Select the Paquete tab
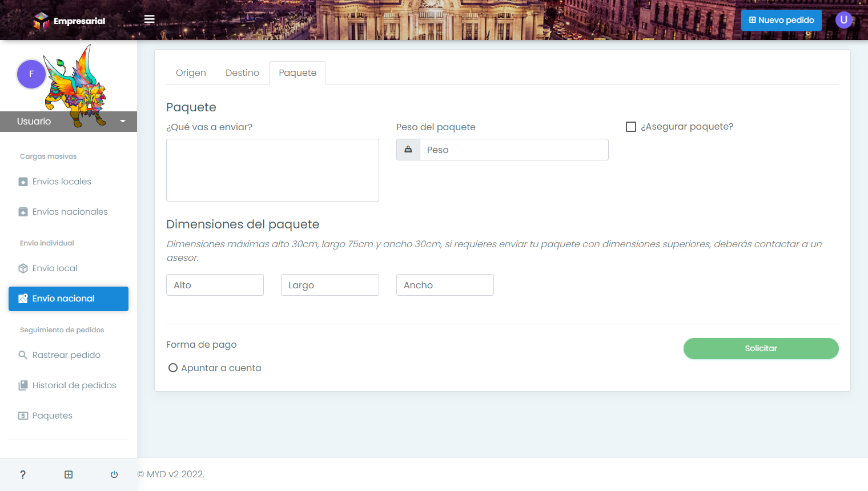The height and width of the screenshot is (491, 868). [298, 73]
